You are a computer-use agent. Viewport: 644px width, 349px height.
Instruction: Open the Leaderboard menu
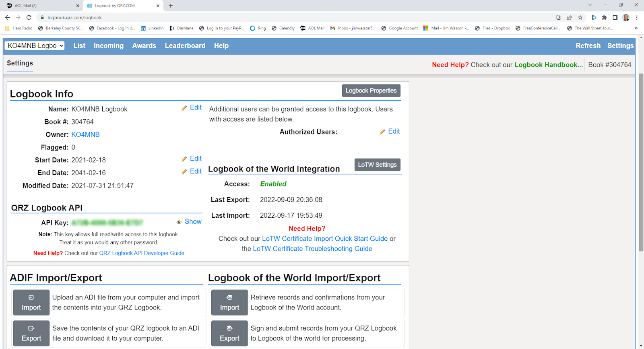185,46
